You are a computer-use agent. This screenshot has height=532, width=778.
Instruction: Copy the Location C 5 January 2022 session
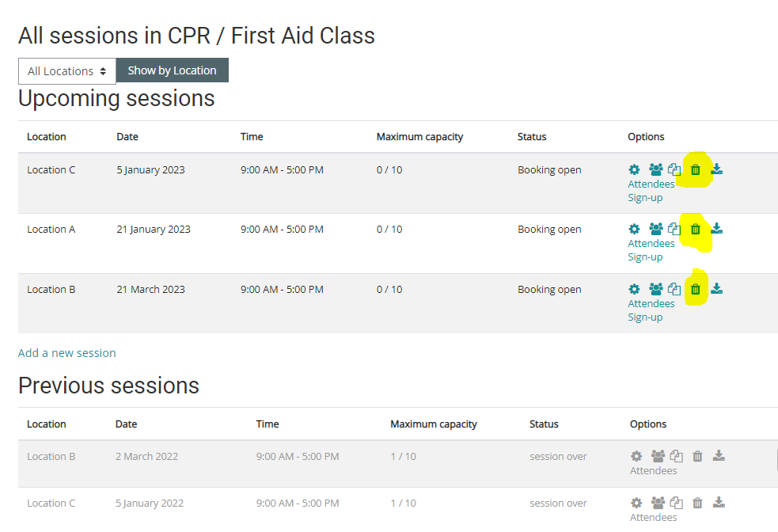(x=677, y=503)
